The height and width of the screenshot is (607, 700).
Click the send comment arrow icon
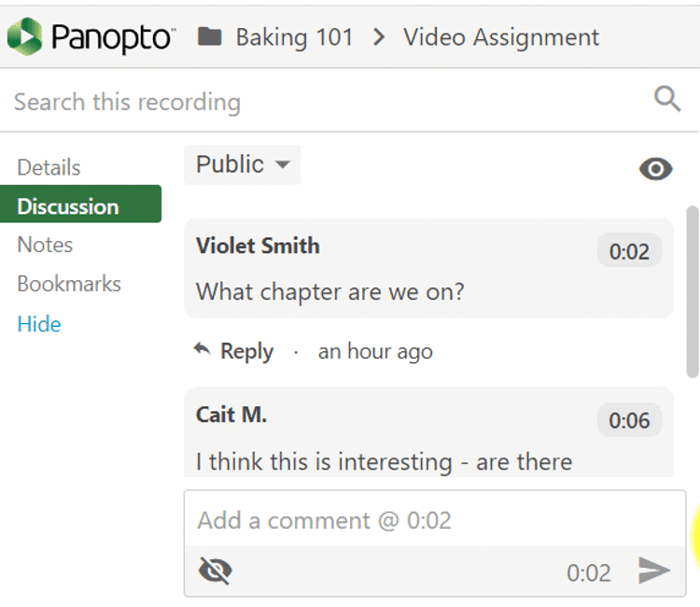point(653,571)
